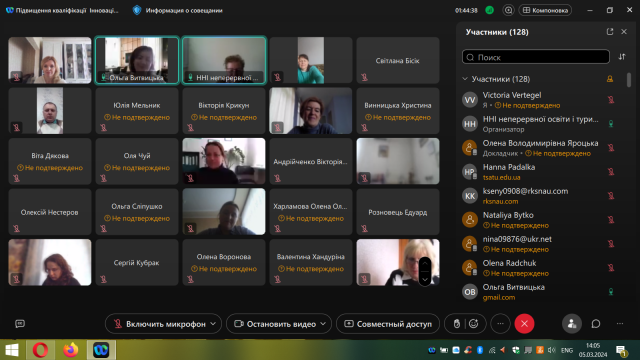Click Webex icon on taskbar
Image resolution: width=640 pixels, height=360 pixels.
click(x=101, y=350)
